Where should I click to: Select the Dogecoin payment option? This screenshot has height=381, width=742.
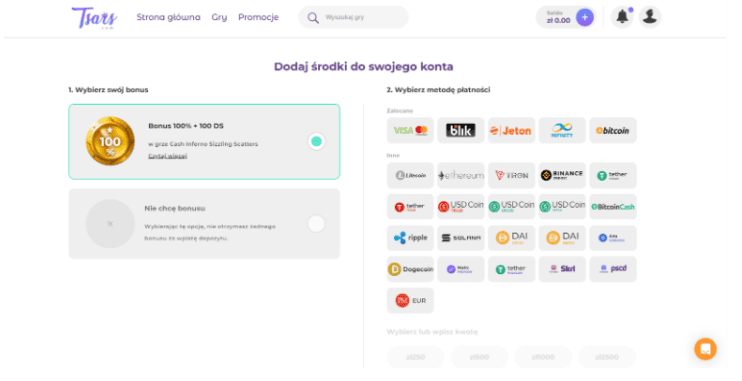click(410, 269)
